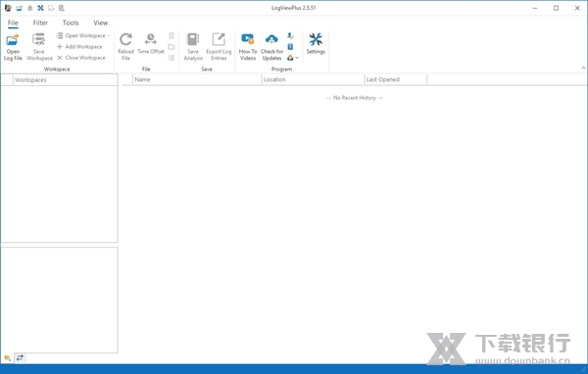Click the bug quick access icon

29,8
